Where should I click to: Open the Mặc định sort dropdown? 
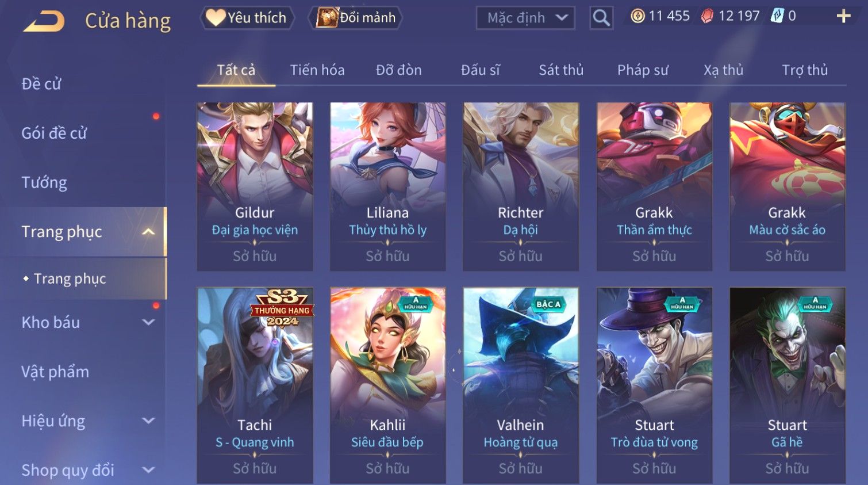pyautogui.click(x=525, y=18)
